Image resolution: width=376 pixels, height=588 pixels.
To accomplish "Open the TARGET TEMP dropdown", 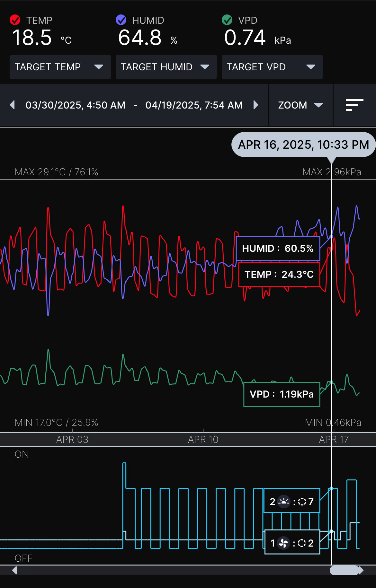I will [x=60, y=67].
